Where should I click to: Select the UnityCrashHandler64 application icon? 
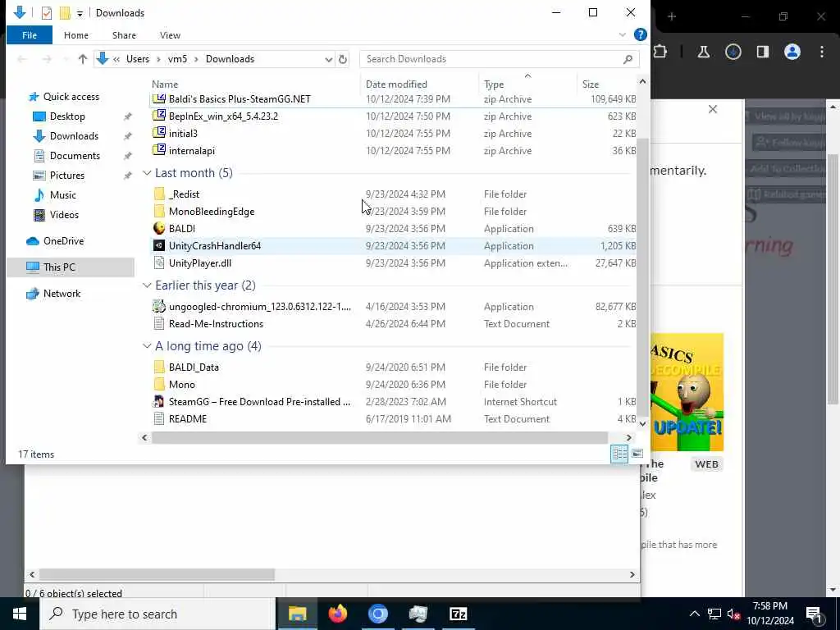[158, 245]
